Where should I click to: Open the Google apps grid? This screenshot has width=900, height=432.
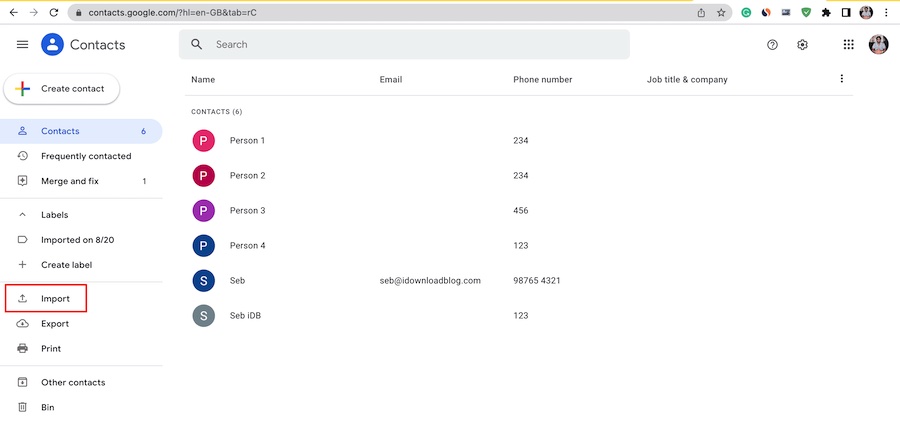849,45
